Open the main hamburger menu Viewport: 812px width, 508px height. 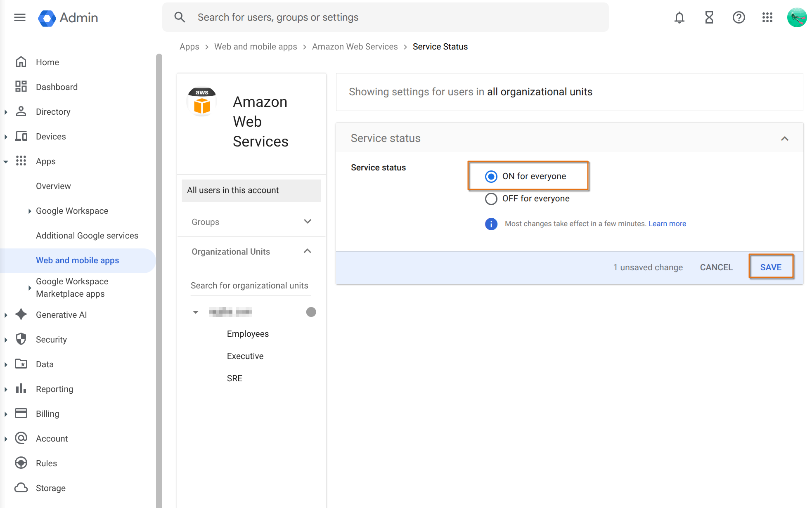click(x=20, y=17)
